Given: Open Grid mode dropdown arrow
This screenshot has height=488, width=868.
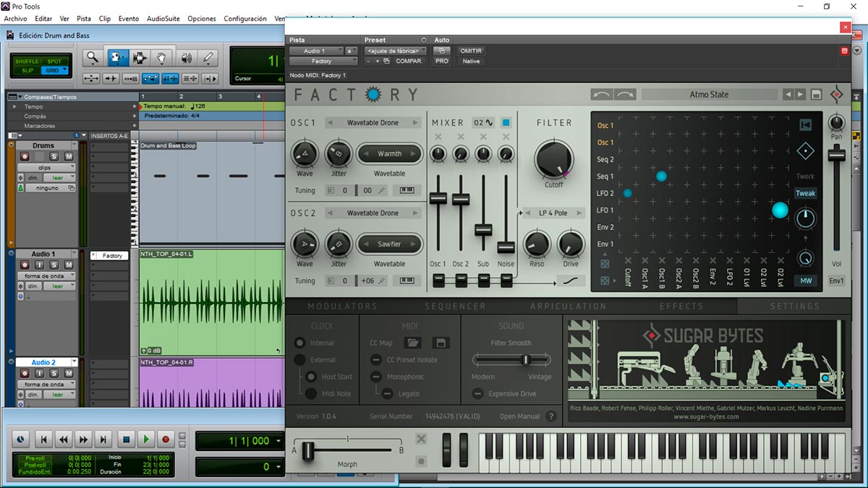Looking at the screenshot, I should [x=65, y=70].
